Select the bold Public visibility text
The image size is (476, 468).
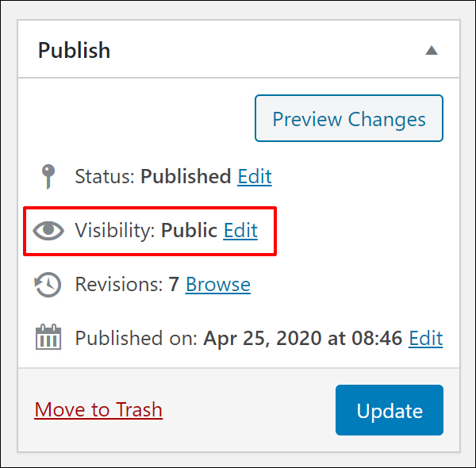coord(189,230)
